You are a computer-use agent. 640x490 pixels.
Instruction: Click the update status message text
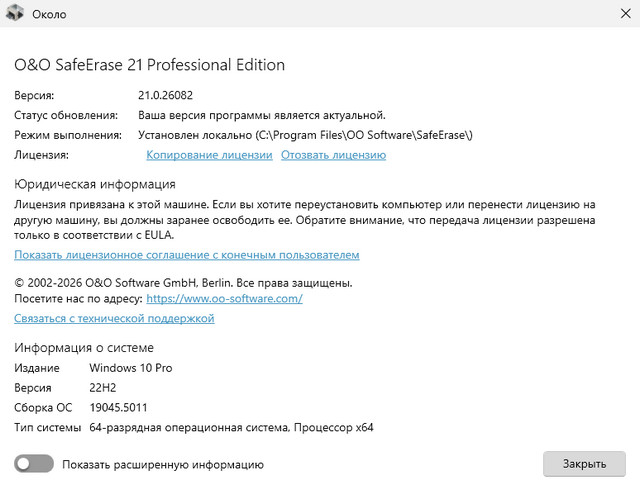pos(262,115)
